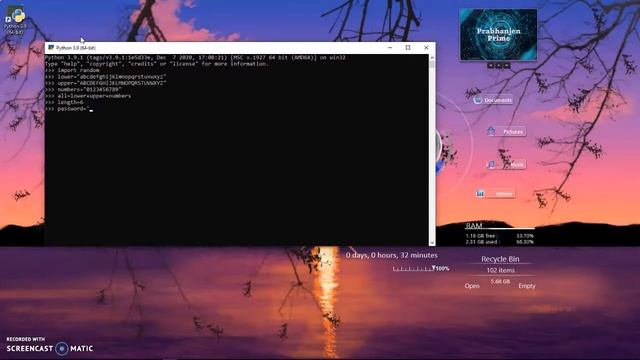Click the 'import random' console line
640x360 pixels.
point(72,70)
